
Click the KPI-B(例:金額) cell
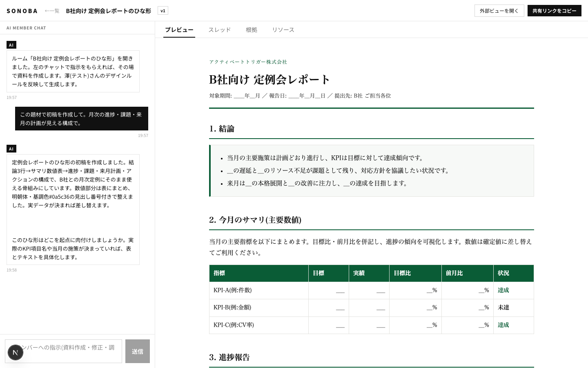tap(259, 307)
